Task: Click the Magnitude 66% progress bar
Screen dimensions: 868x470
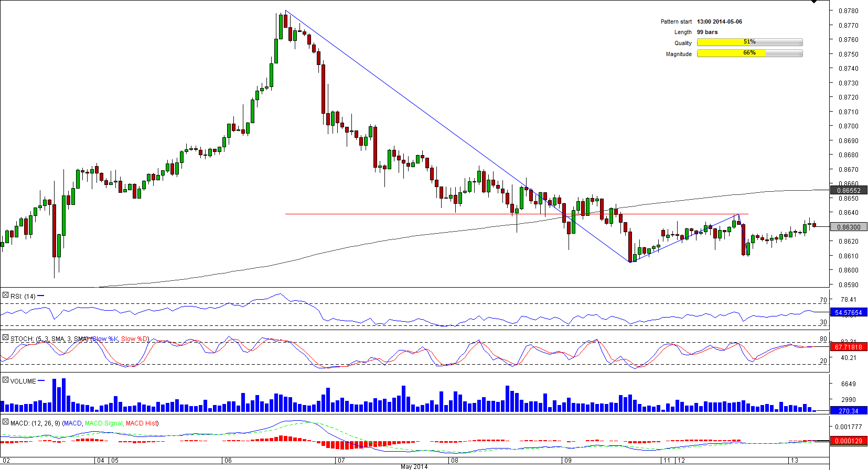Action: pos(749,53)
